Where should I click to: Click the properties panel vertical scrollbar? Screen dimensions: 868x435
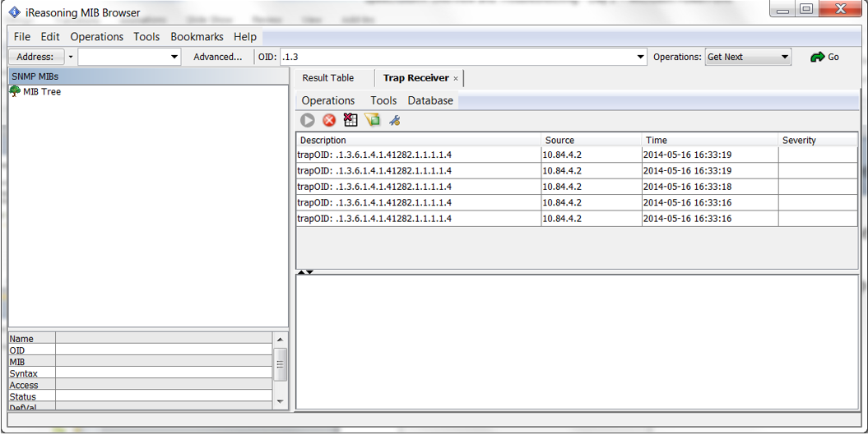pos(281,364)
